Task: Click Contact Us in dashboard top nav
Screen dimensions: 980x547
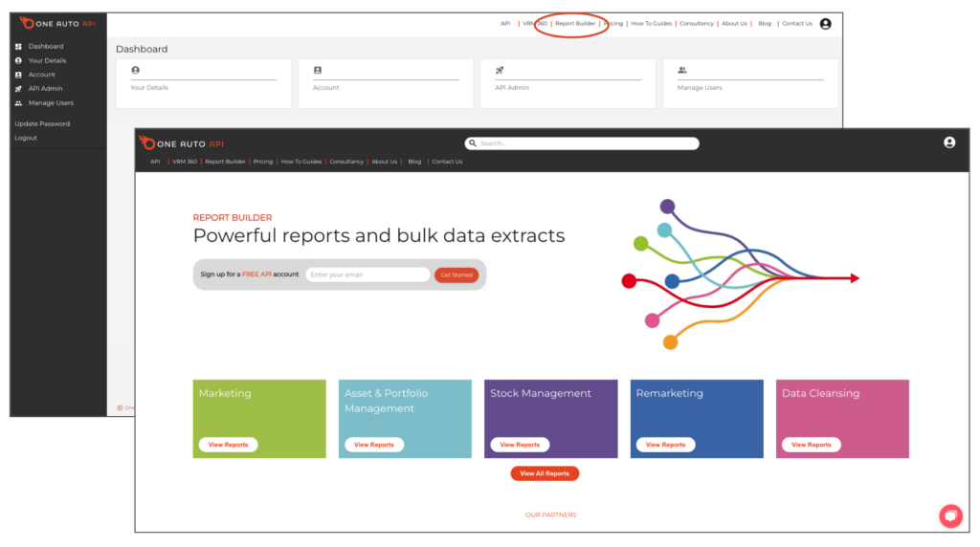Action: coord(797,24)
